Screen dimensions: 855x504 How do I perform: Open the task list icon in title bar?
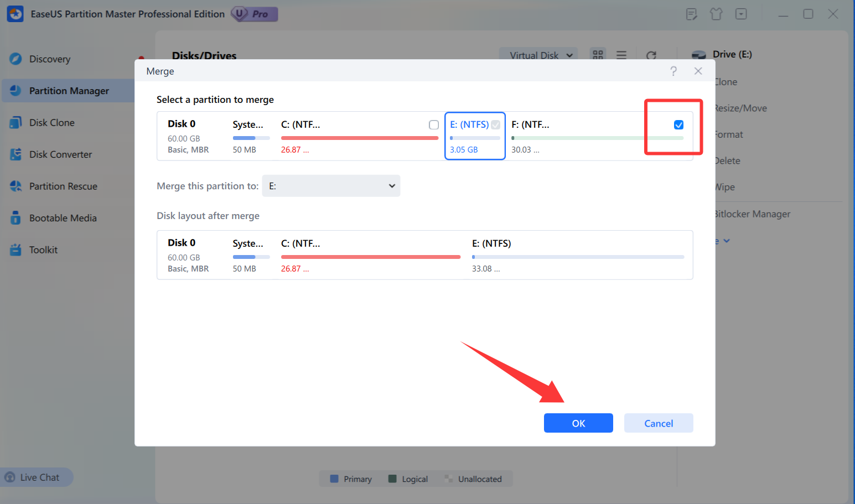click(691, 14)
